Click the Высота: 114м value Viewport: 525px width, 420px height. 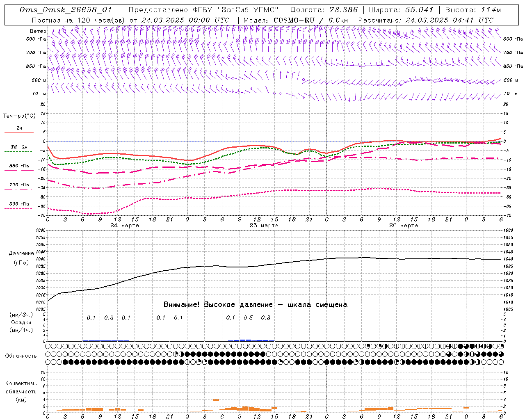472,10
